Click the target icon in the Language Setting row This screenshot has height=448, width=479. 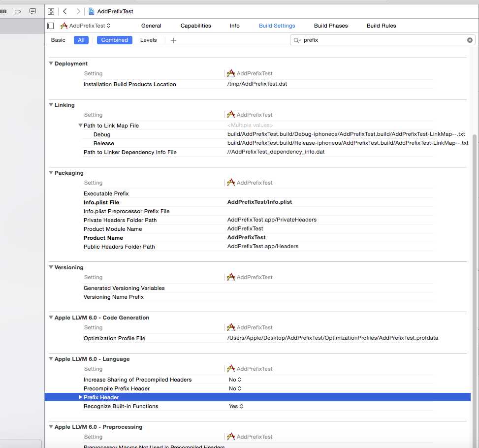pyautogui.click(x=231, y=368)
